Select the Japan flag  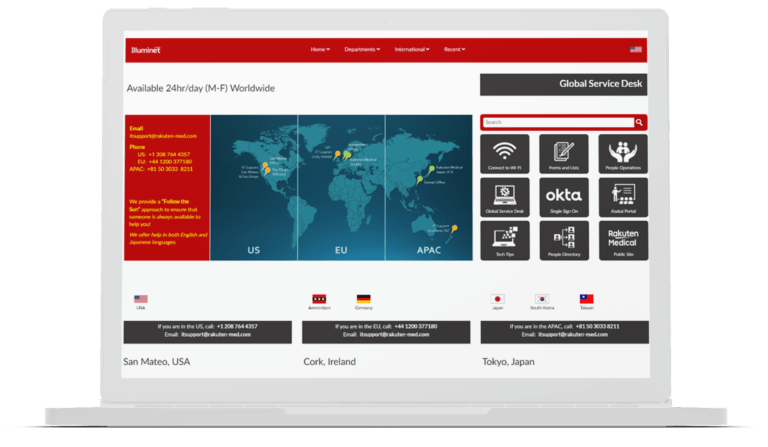coord(497,299)
